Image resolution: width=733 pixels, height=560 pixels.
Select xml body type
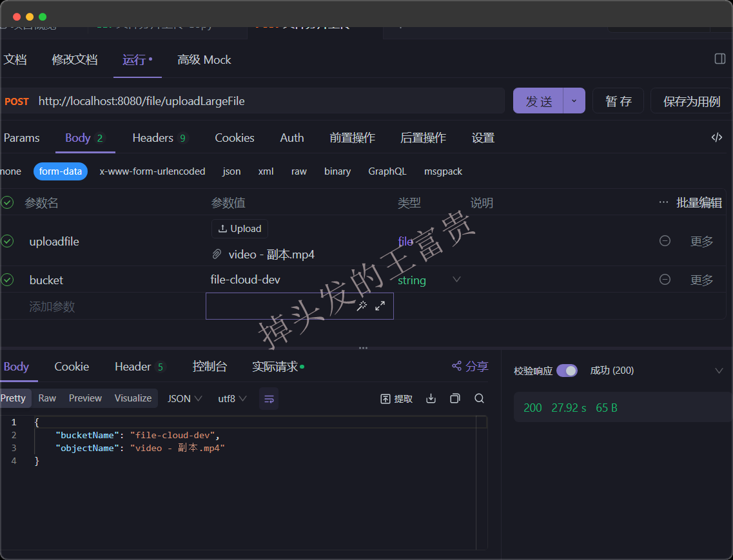[266, 171]
